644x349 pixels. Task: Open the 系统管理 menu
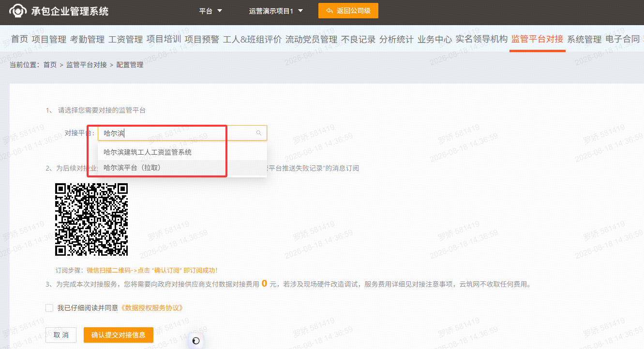tap(584, 39)
